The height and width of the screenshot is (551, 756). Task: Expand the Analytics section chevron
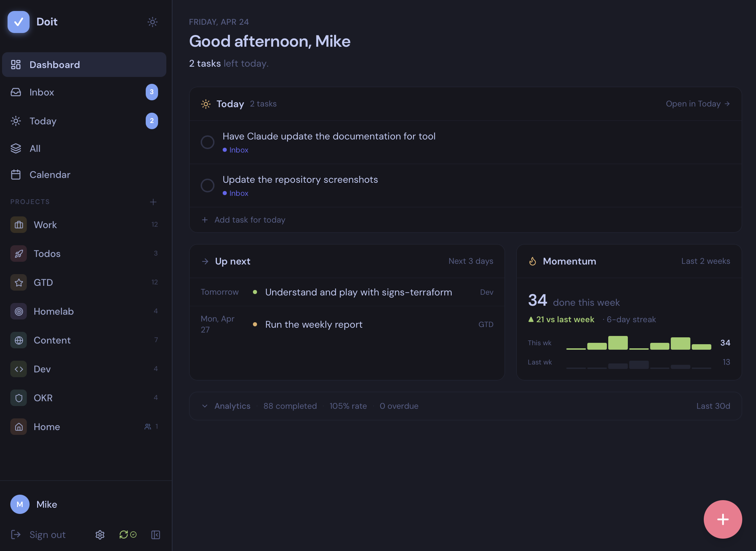point(205,406)
